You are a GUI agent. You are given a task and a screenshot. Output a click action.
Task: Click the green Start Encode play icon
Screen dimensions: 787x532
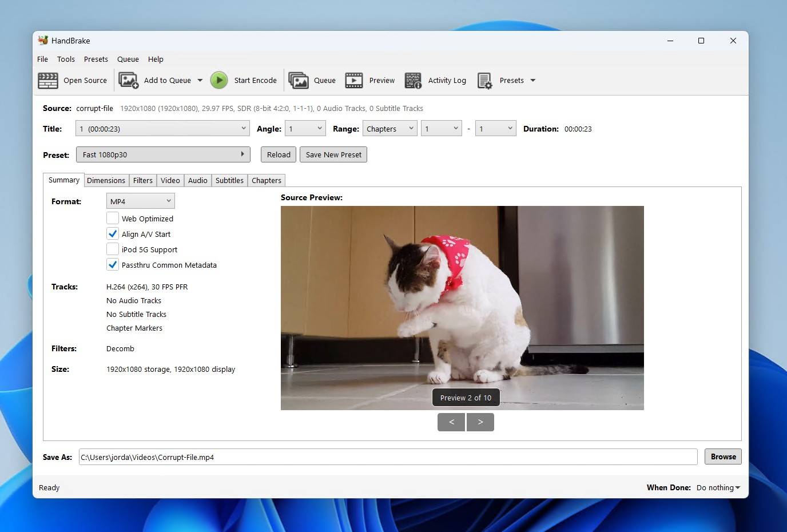pos(219,81)
